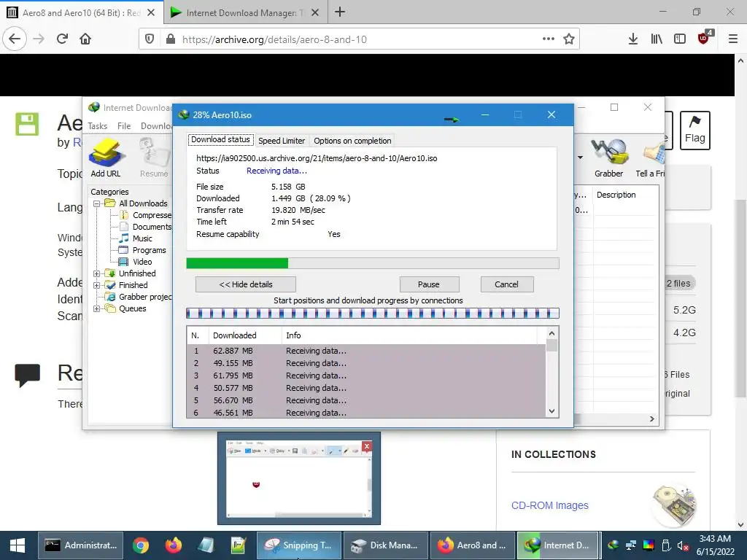Click the IDM tray icon
Viewport: 747px width, 560px height.
tap(613, 545)
